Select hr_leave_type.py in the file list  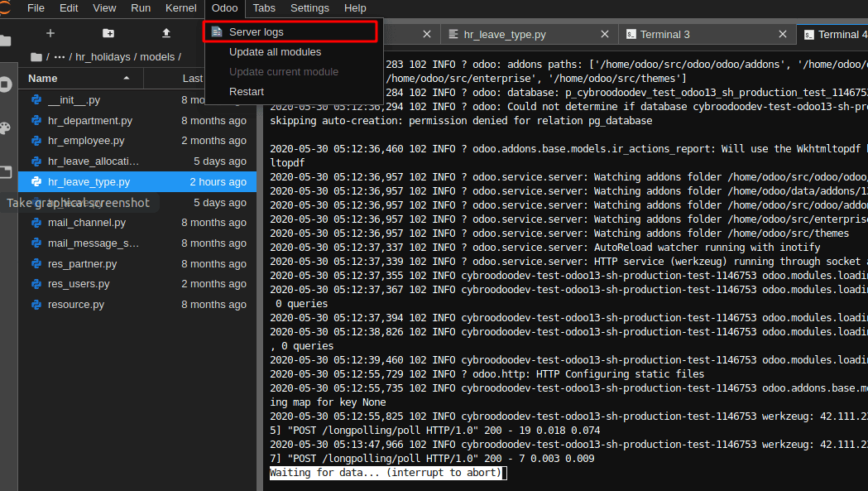click(137, 182)
